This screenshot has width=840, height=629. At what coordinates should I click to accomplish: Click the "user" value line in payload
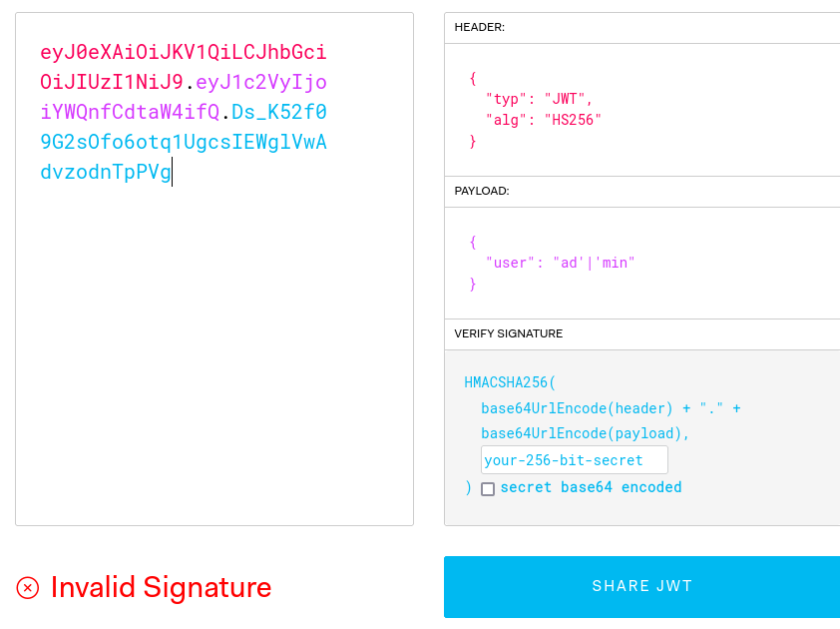tap(560, 263)
